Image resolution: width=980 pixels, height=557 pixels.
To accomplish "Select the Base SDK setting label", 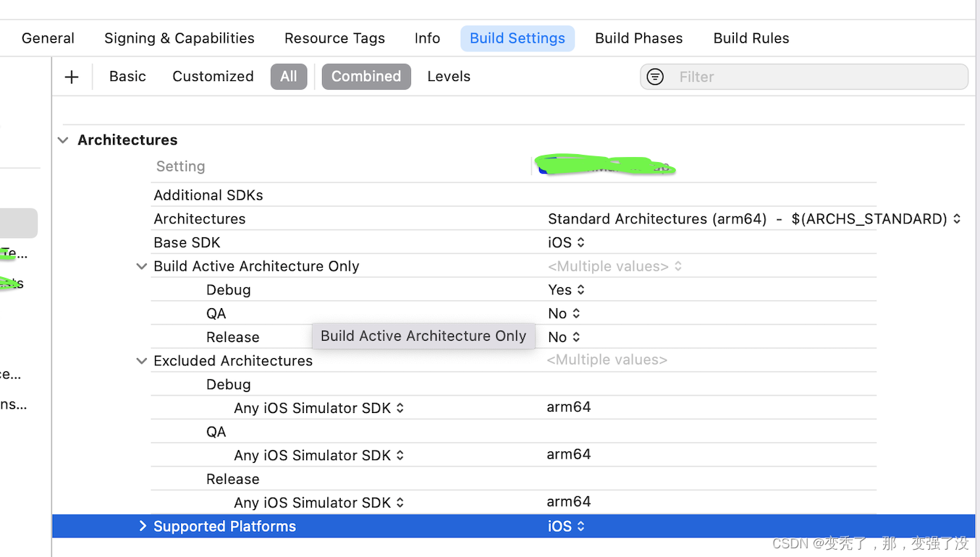I will pos(187,243).
